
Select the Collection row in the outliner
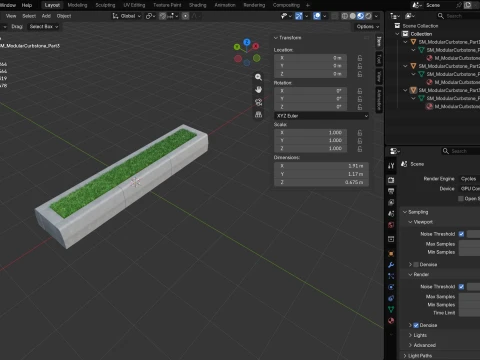click(x=421, y=34)
